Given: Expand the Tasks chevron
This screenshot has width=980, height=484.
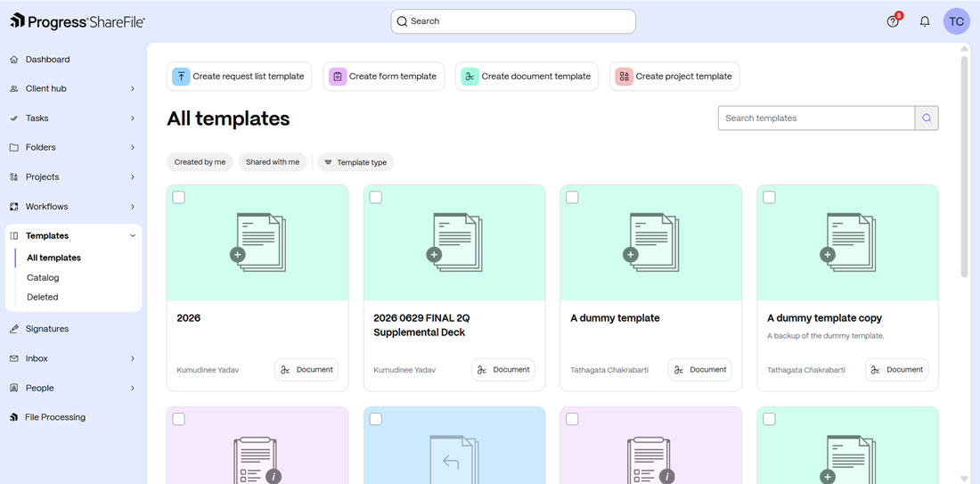Looking at the screenshot, I should point(133,119).
